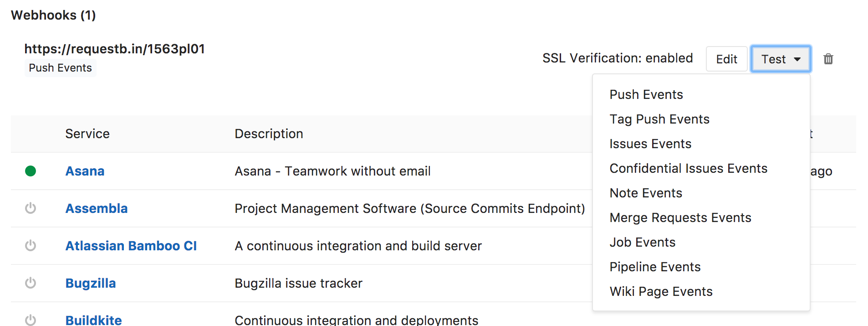Screen dimensions: 868x326
Task: Click 'Project Management Software' Assembla description
Action: (410, 208)
